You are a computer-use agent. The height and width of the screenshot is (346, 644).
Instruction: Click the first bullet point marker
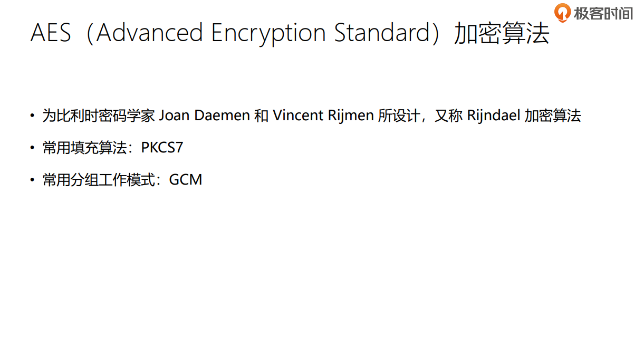click(x=32, y=116)
